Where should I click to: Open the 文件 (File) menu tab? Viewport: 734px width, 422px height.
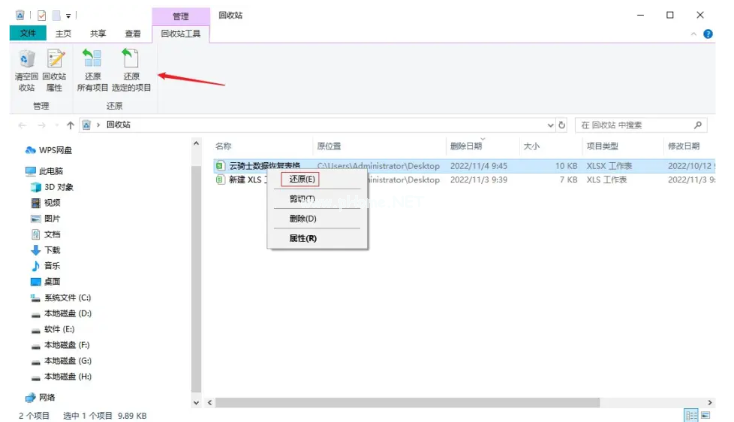(28, 33)
